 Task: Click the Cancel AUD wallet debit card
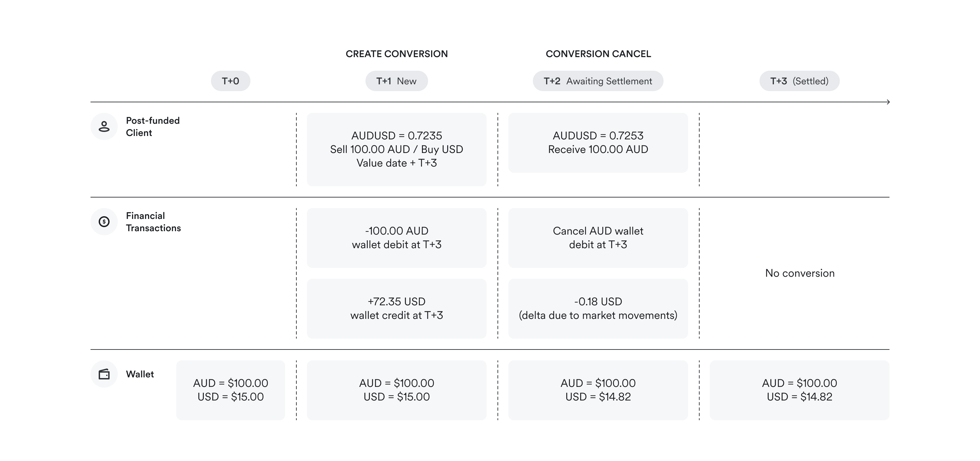[x=598, y=238]
